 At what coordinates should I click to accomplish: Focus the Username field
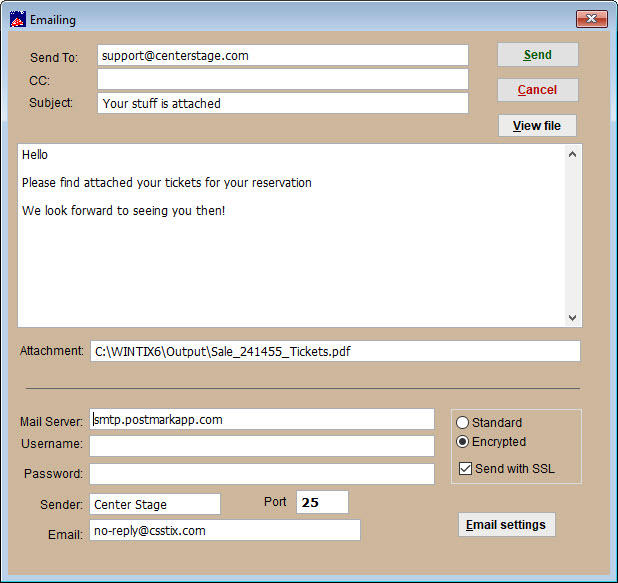click(262, 446)
